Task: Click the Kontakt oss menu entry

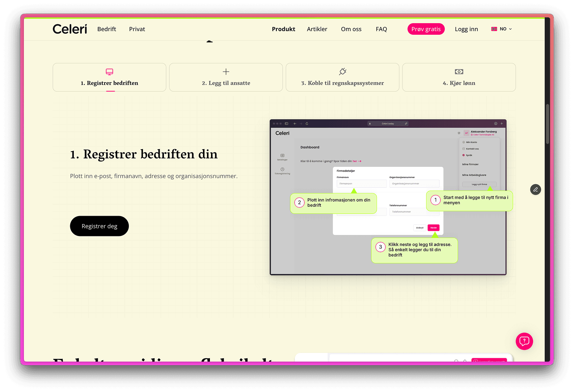Action: (470, 149)
